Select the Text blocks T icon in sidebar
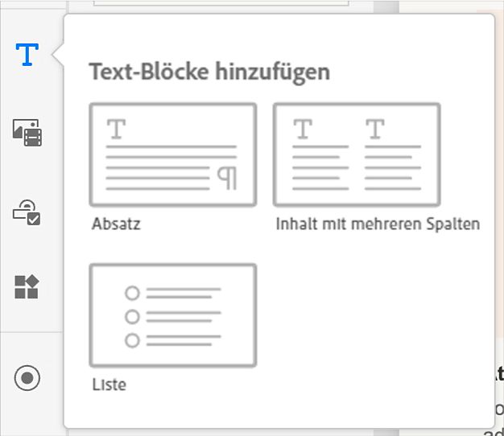504x436 pixels. 27,55
